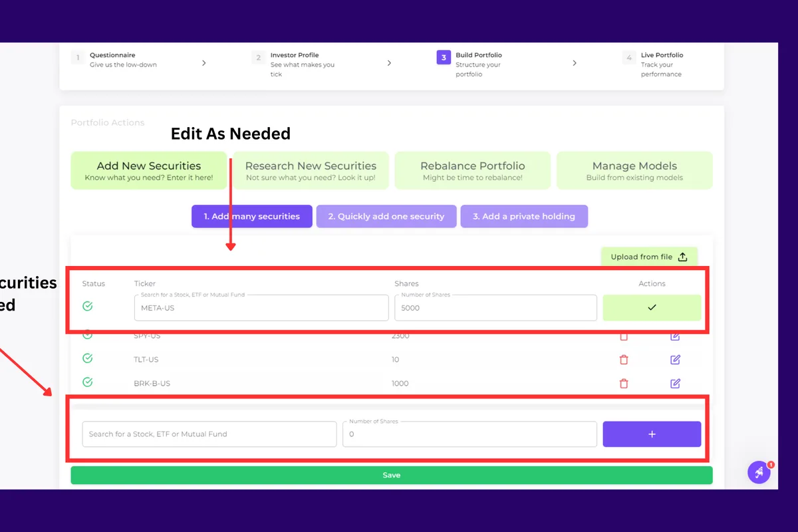Save the portfolio changes
The height and width of the screenshot is (532, 798).
[391, 475]
